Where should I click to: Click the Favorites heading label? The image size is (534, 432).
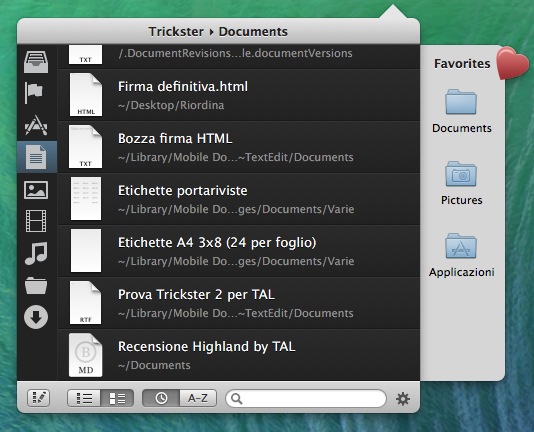pos(462,64)
